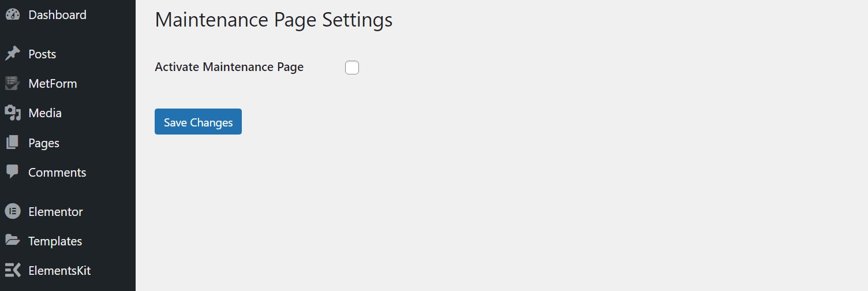Image resolution: width=868 pixels, height=291 pixels.
Task: Go to Templates in sidebar
Action: (x=55, y=241)
